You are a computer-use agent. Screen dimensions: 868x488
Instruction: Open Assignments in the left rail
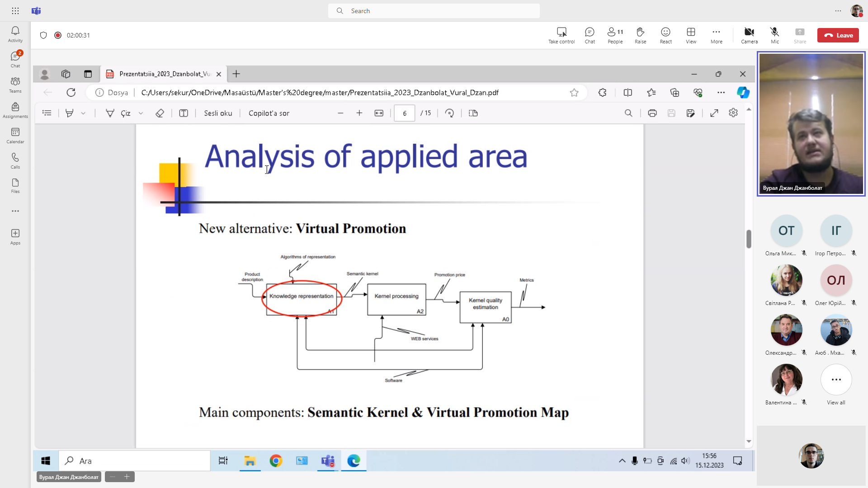tap(15, 110)
